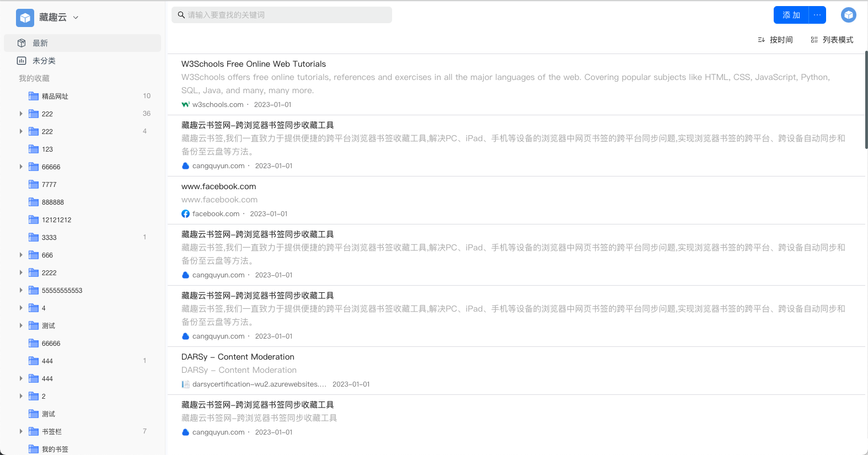Open the more options button next to 添加

click(x=817, y=15)
